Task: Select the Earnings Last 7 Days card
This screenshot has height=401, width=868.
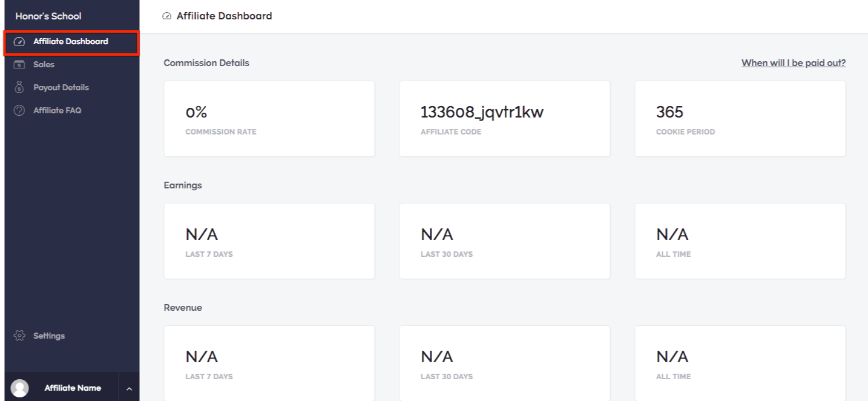Action: (269, 241)
